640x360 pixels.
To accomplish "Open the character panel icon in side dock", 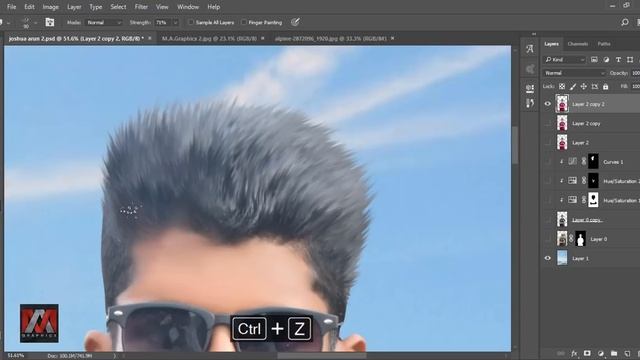I will point(530,49).
